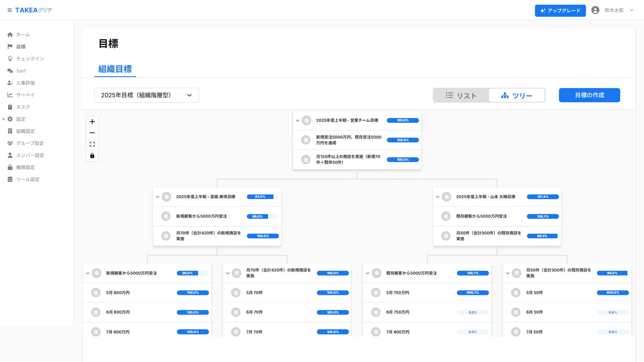Open チェックイン from the sidebar
The width and height of the screenshot is (644, 362).
[x=30, y=59]
